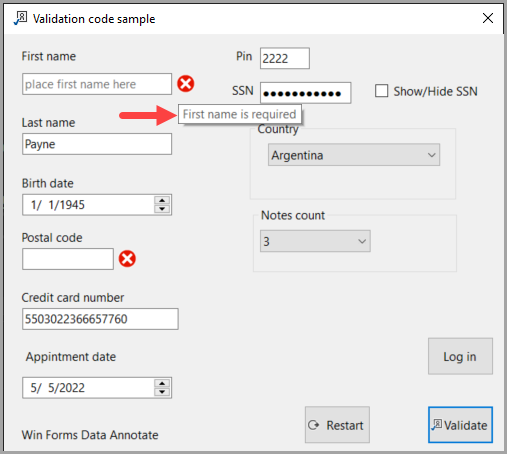Decrease Appointment date with down spinner arrow

click(x=162, y=392)
